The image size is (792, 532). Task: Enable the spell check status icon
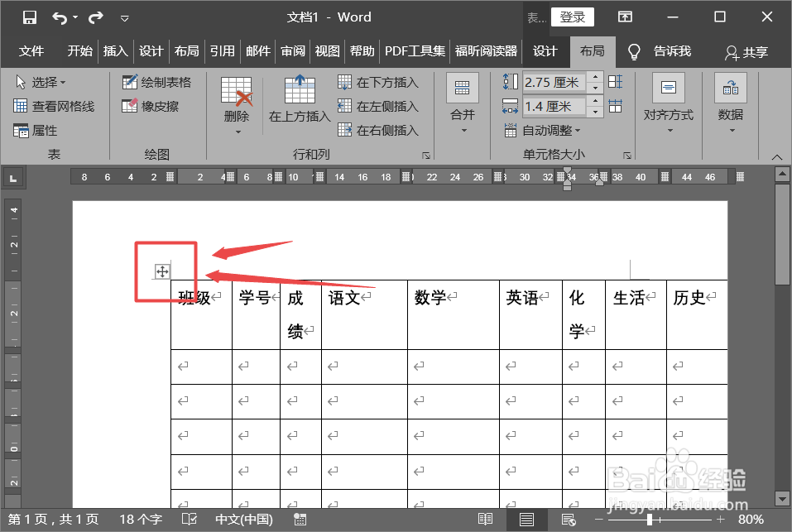tap(301, 520)
